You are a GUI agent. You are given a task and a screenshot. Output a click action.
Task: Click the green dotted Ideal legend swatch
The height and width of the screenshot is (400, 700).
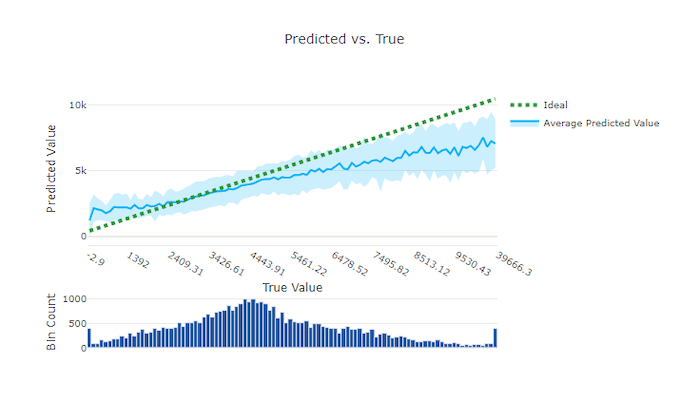click(524, 105)
